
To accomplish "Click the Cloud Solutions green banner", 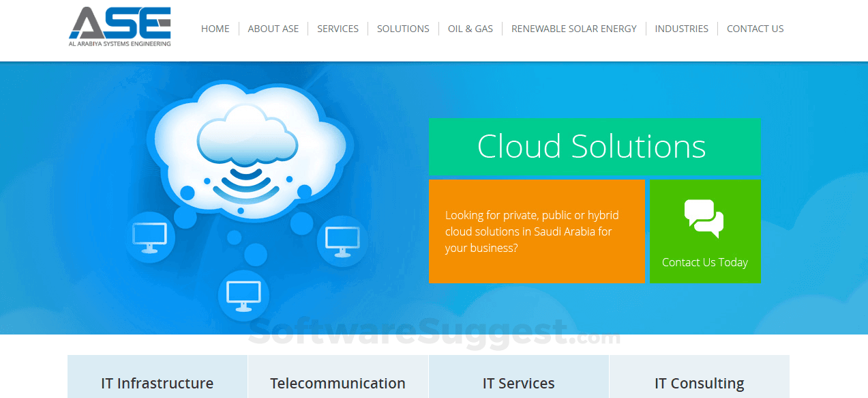I will [x=595, y=147].
